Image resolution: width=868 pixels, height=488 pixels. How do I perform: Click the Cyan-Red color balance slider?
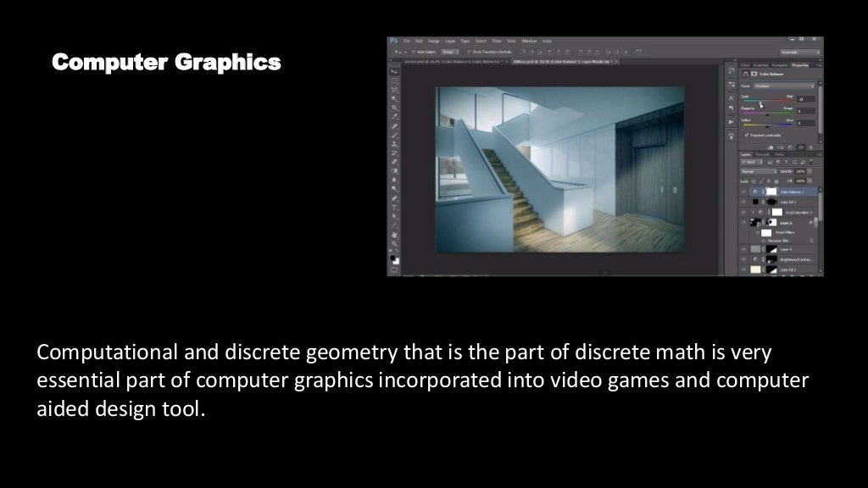(766, 101)
